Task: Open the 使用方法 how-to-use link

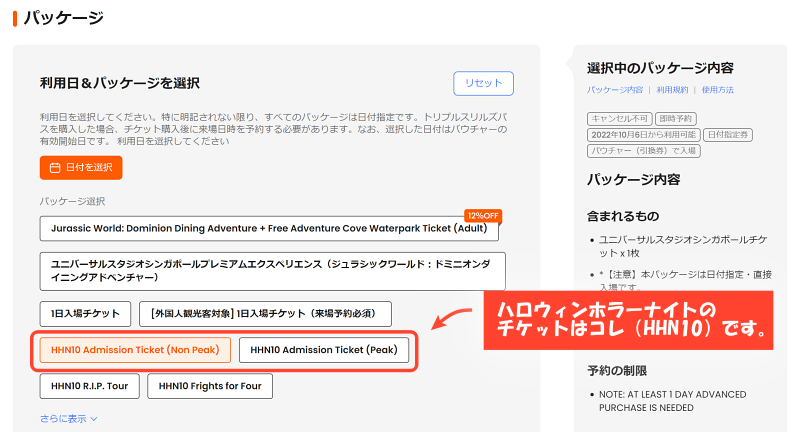Action: [717, 90]
